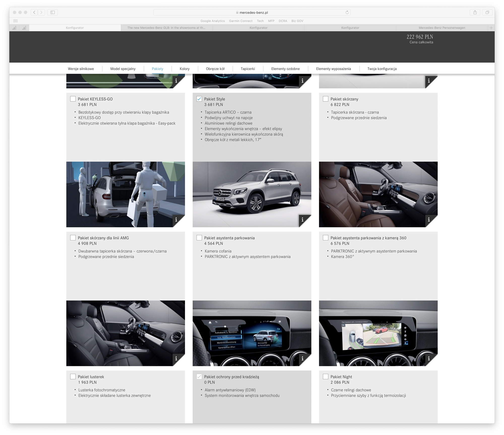Open the Tech bookmark
The height and width of the screenshot is (435, 504).
pyautogui.click(x=260, y=21)
